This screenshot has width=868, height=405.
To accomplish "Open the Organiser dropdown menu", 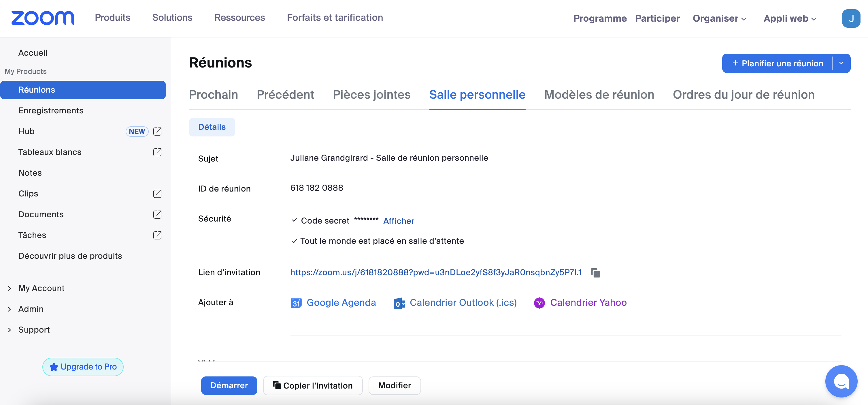I will click(719, 18).
